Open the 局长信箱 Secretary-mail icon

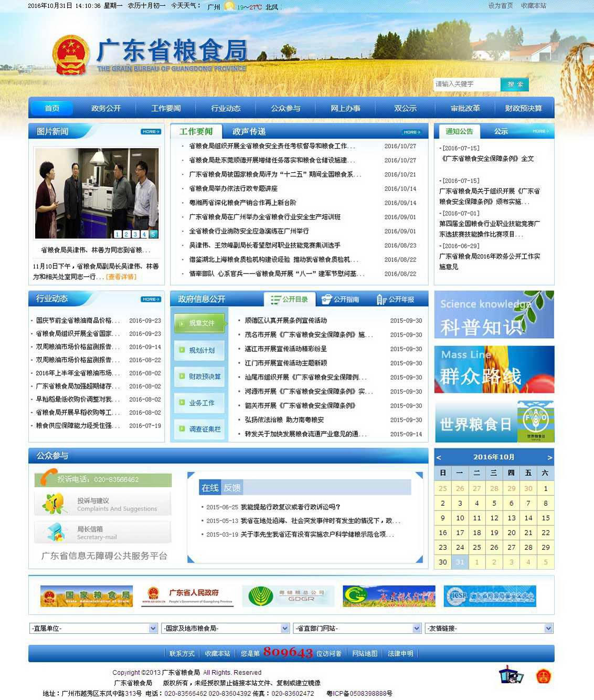103,532
